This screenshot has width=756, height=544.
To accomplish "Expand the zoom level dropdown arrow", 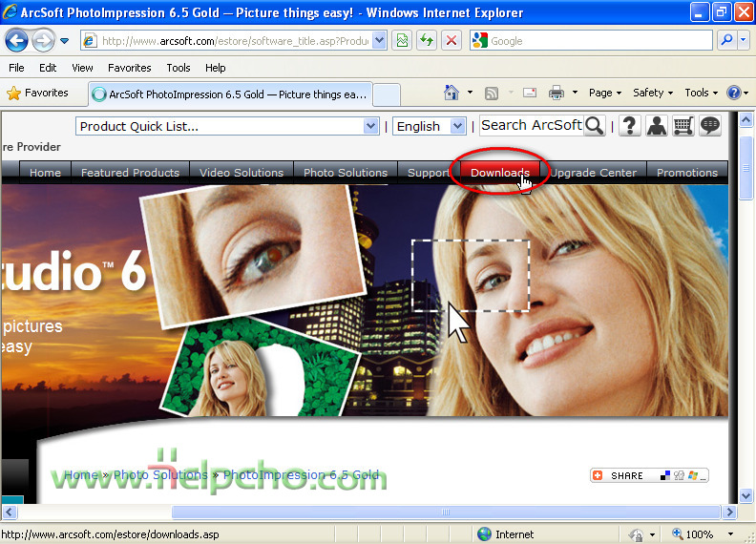I will click(x=730, y=534).
